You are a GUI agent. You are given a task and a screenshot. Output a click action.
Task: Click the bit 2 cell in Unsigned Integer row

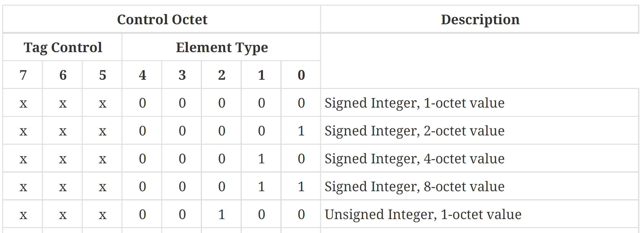click(222, 214)
